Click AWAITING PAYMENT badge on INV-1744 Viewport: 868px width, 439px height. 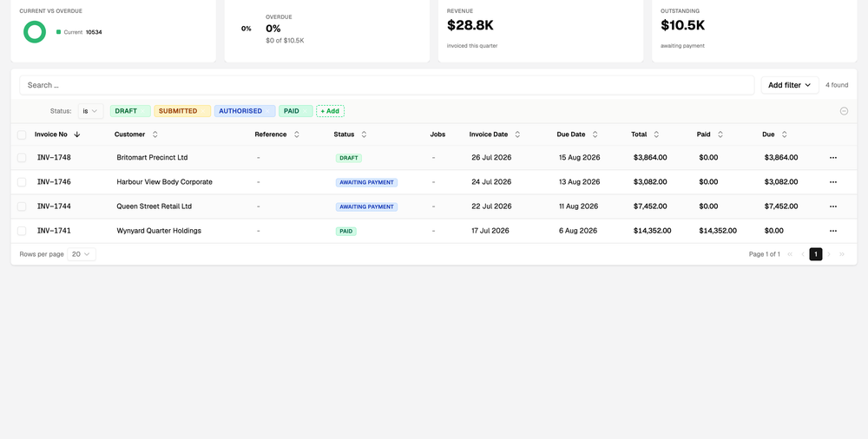click(x=366, y=206)
